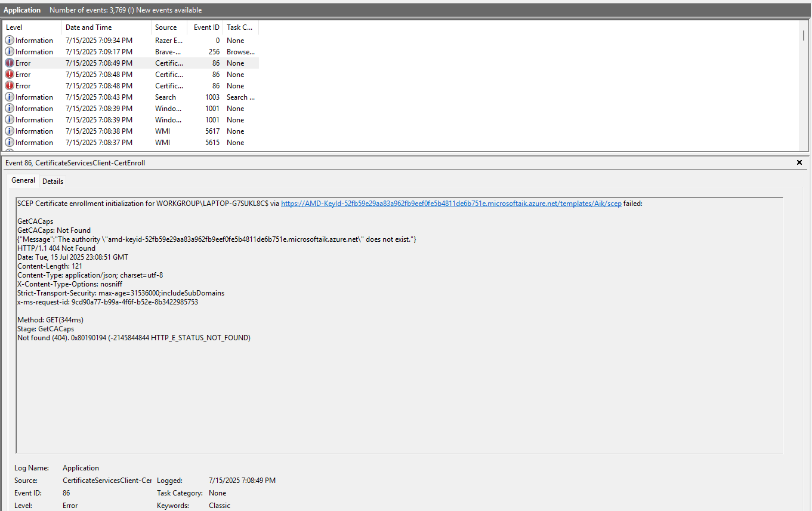Switch to the Details tab

pos(53,181)
